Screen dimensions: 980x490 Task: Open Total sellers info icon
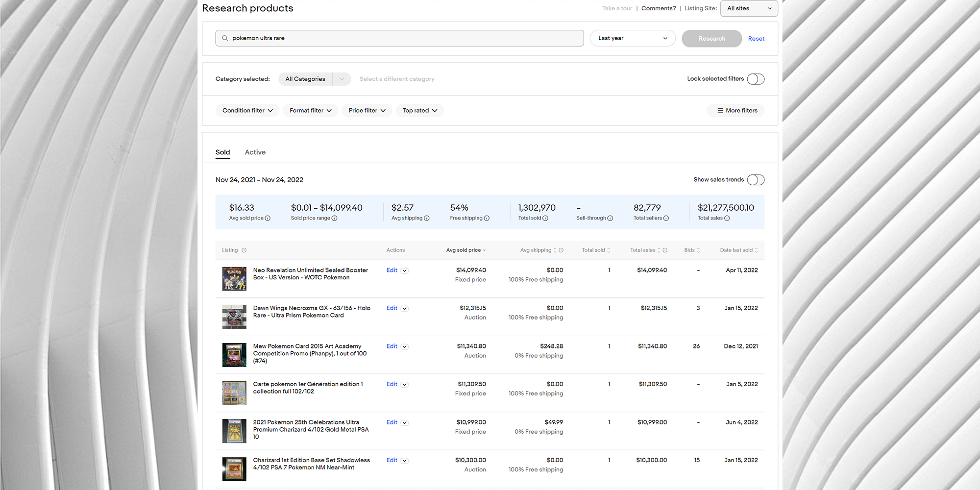(x=666, y=219)
